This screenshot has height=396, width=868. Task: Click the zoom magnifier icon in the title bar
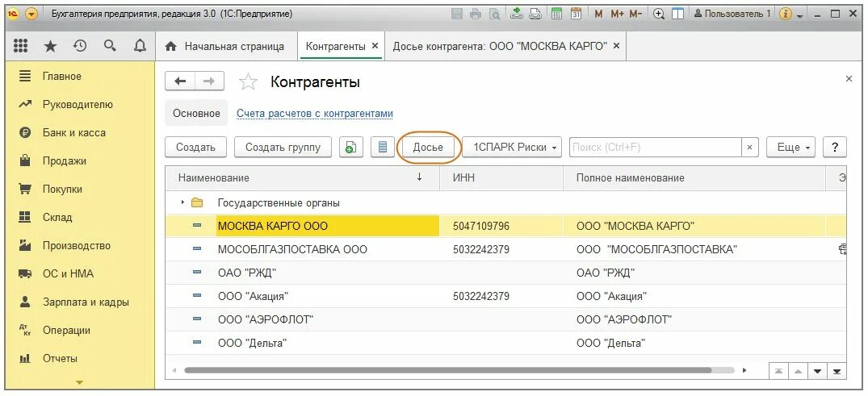coord(659,15)
